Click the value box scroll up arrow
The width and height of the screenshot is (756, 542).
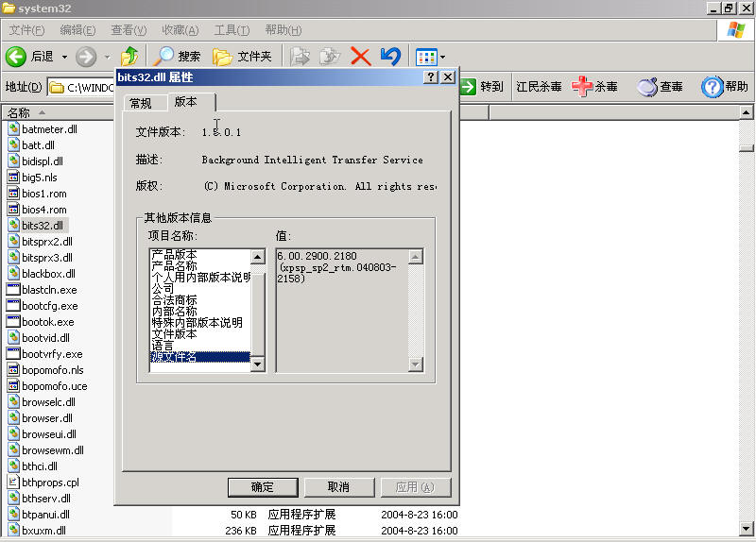coord(415,257)
